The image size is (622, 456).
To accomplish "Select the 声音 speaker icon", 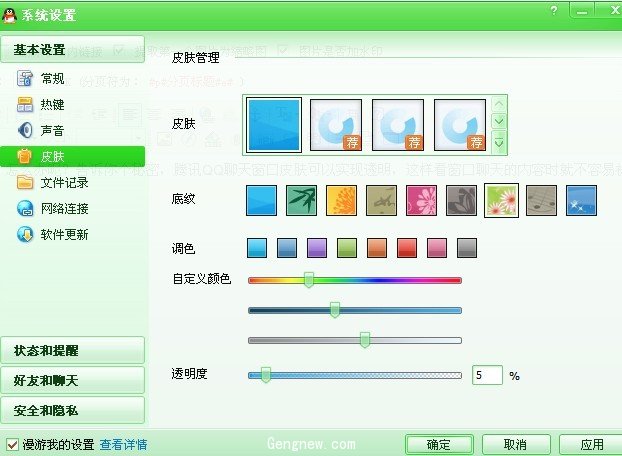I will click(x=26, y=130).
